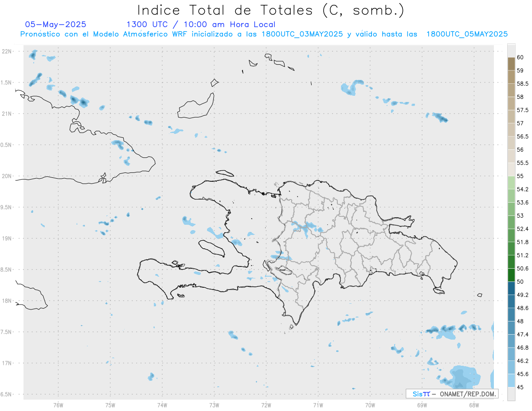
Task: Click the colorbar value 47.4
Action: [522, 334]
